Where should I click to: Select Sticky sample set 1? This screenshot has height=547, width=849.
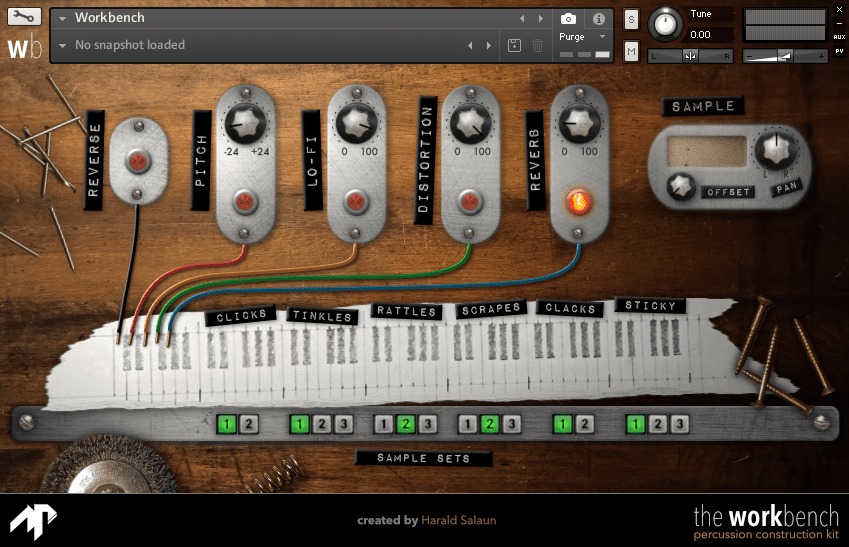click(636, 424)
